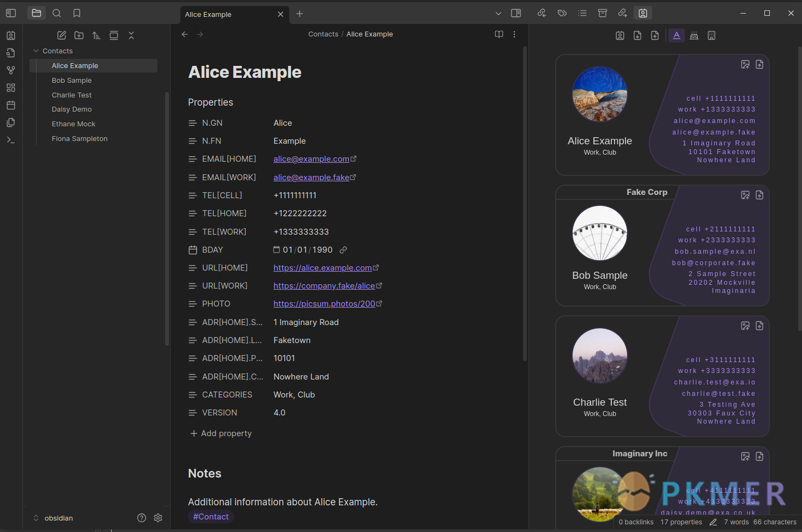Switch vault using the obsidian vault selector
The width and height of the screenshot is (802, 532).
[53, 518]
